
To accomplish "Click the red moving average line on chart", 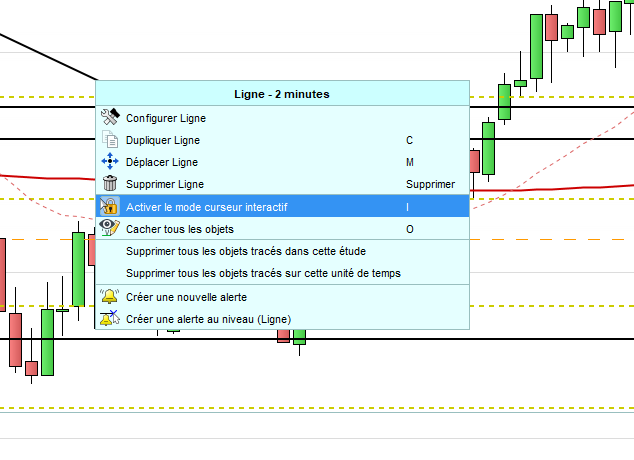I will (x=550, y=188).
